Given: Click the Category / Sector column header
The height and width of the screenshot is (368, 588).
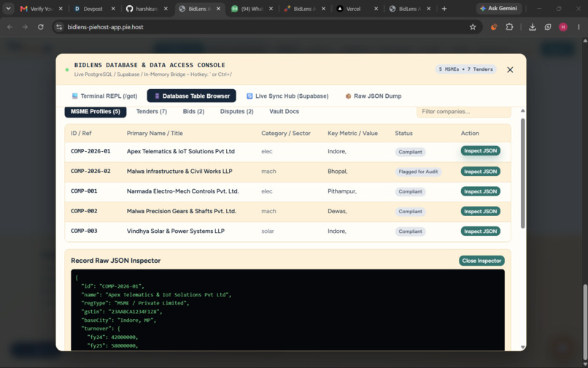Looking at the screenshot, I should tap(286, 134).
